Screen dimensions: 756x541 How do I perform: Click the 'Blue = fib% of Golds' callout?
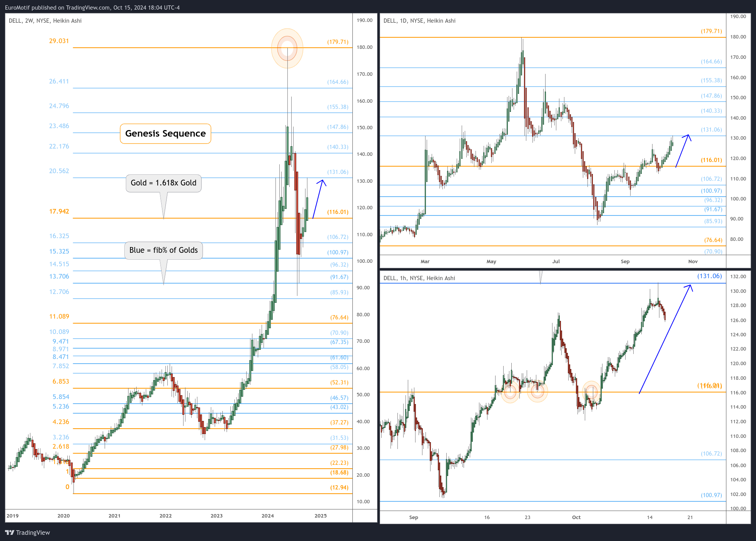coord(164,250)
